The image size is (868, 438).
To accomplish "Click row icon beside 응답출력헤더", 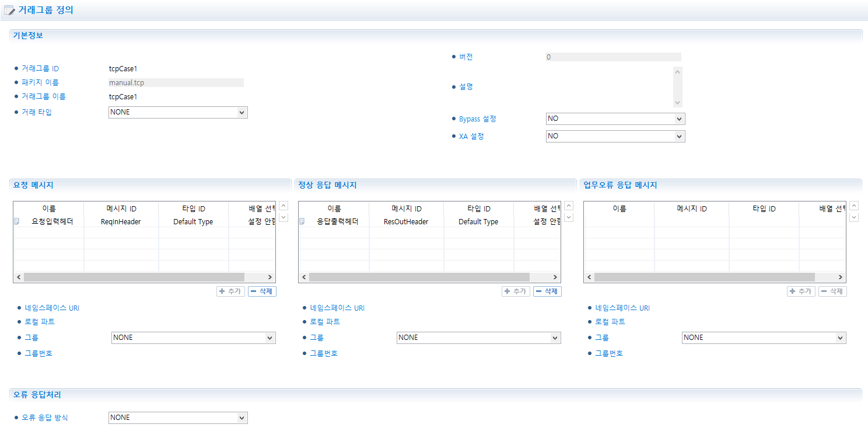I will point(302,222).
